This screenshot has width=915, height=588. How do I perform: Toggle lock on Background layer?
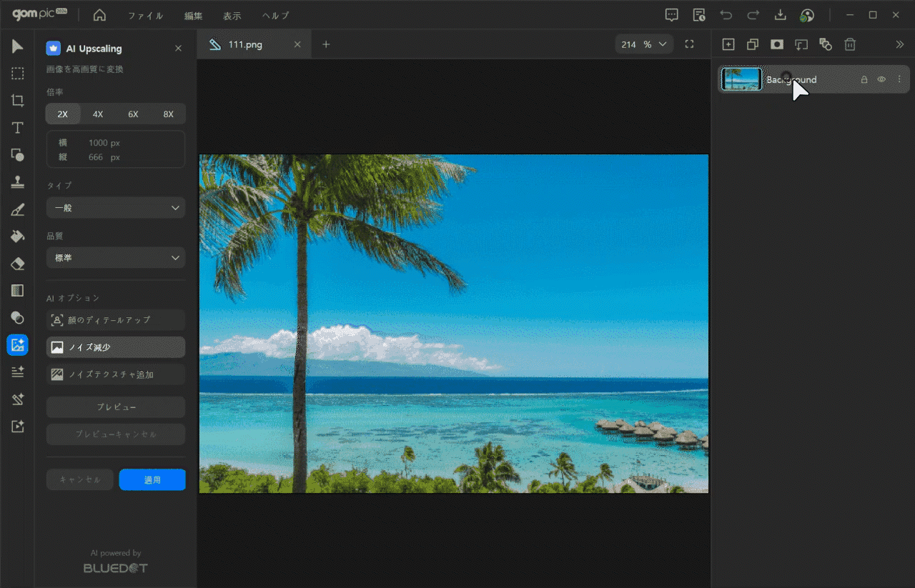(x=864, y=80)
